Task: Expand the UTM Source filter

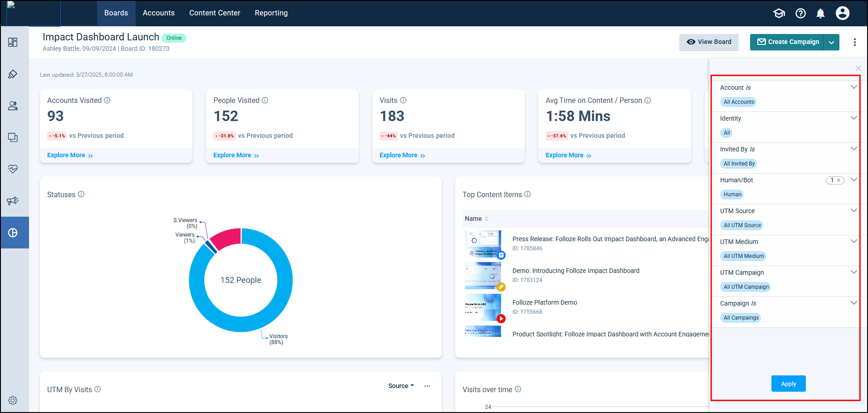Action: 853,210
